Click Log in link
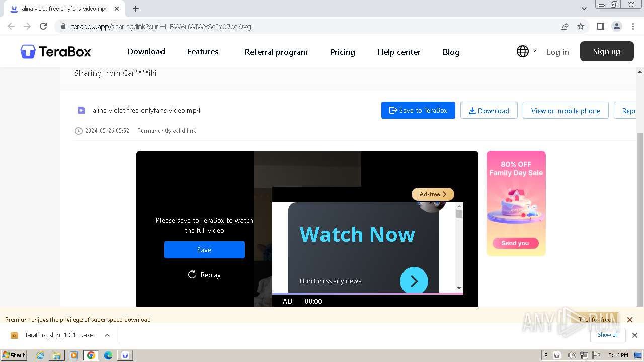Screen dimensions: 644x362 (557, 52)
